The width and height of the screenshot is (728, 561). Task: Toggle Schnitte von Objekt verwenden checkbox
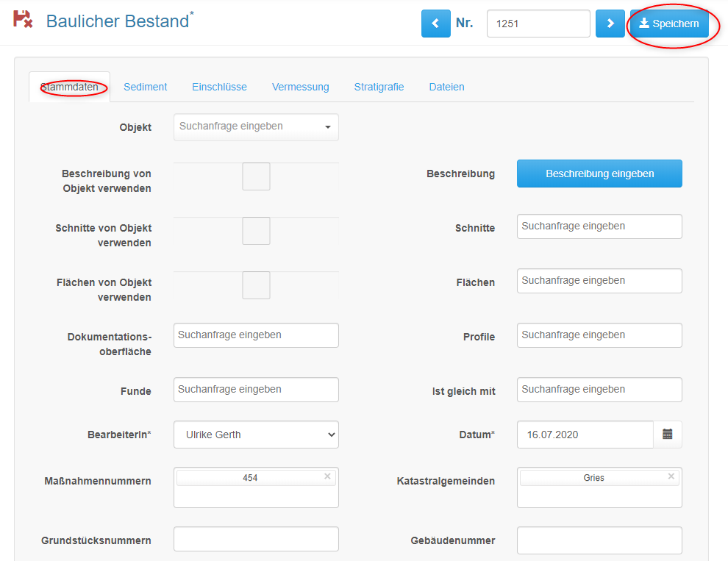point(256,231)
